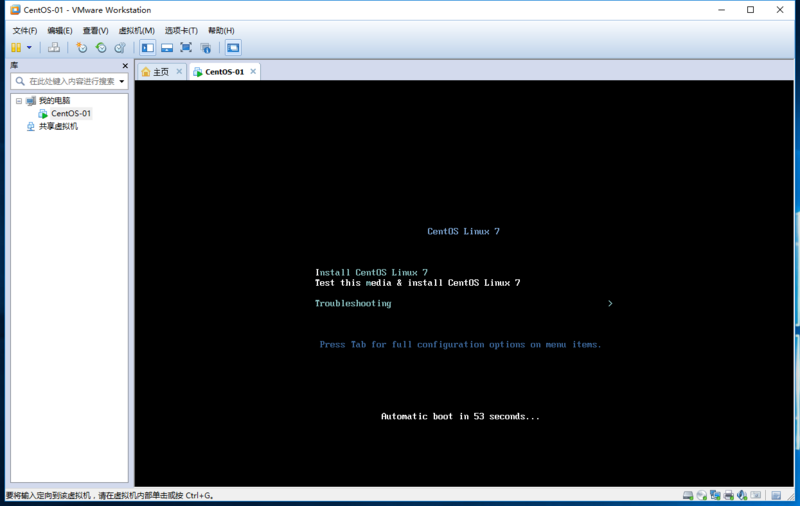800x506 pixels.
Task: Send Ctrl+Alt+Del to the virtual machine
Action: pyautogui.click(x=54, y=47)
